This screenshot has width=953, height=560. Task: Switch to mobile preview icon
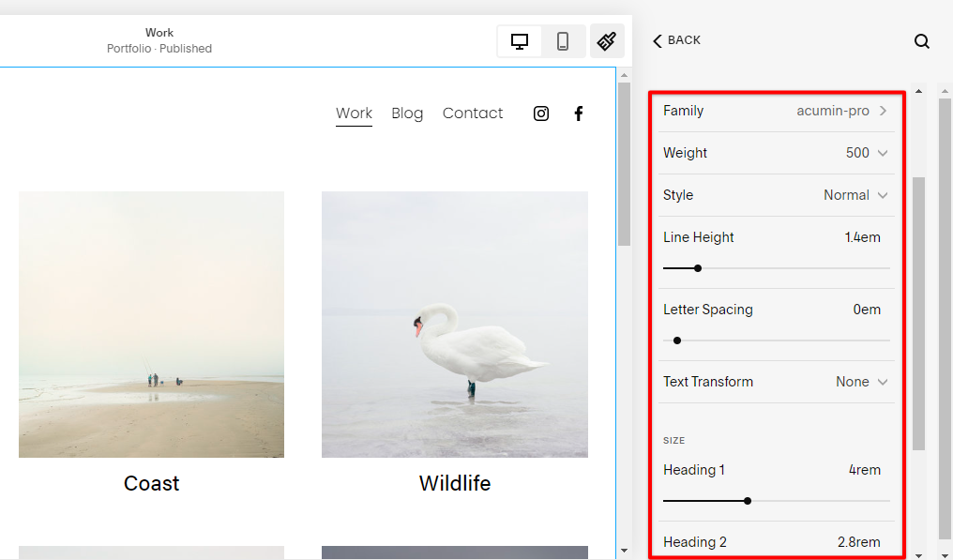point(563,41)
